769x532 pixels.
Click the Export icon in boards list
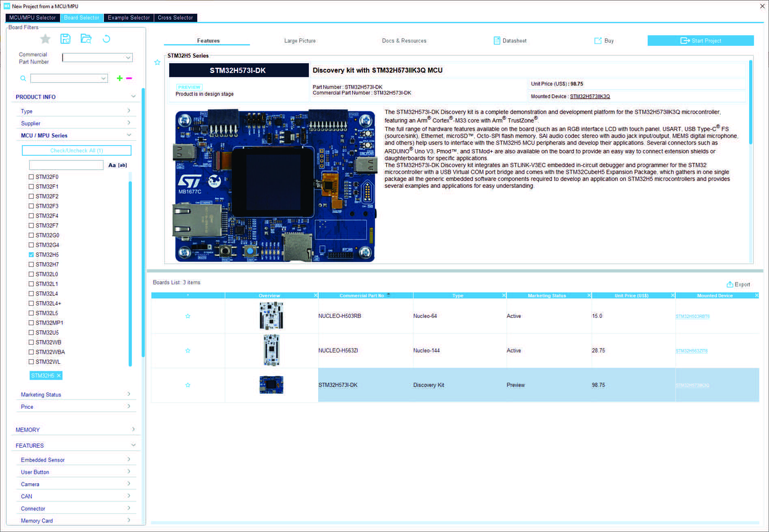730,284
